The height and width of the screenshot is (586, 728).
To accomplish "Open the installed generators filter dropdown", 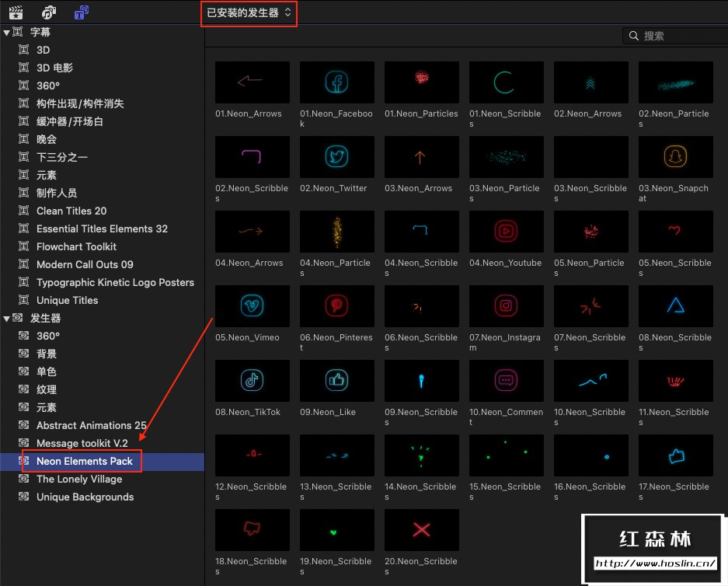I will pyautogui.click(x=249, y=13).
